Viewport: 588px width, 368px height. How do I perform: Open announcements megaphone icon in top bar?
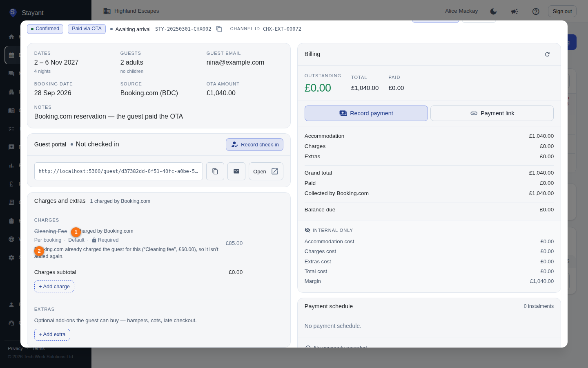point(514,11)
